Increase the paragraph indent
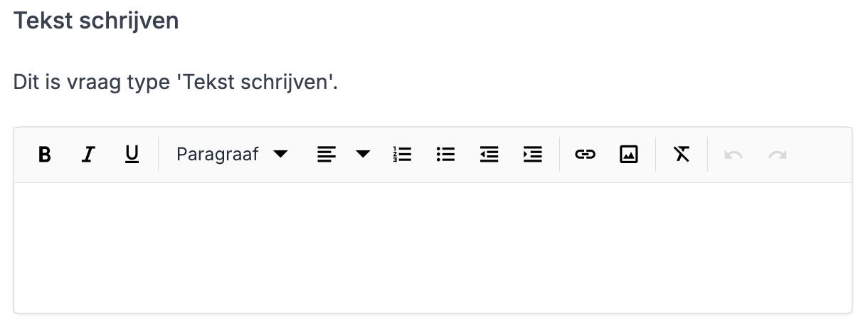 [x=532, y=154]
